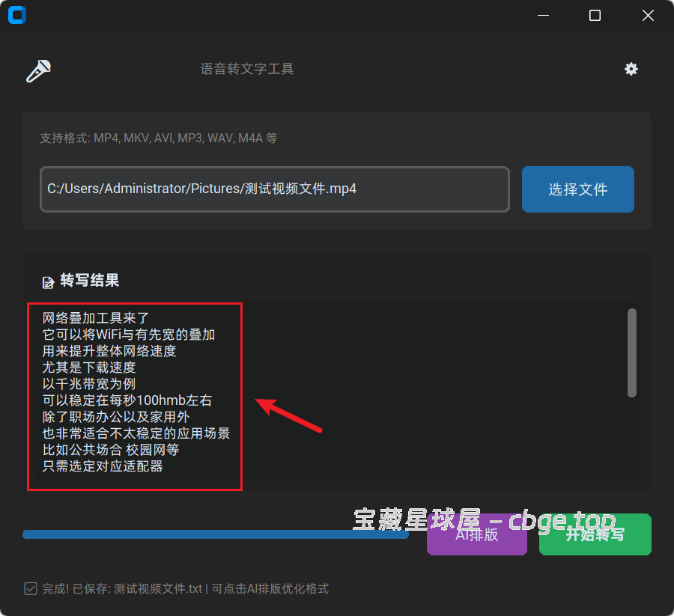Toggle the completion checkbox at bottom left
The image size is (674, 616).
click(x=30, y=588)
